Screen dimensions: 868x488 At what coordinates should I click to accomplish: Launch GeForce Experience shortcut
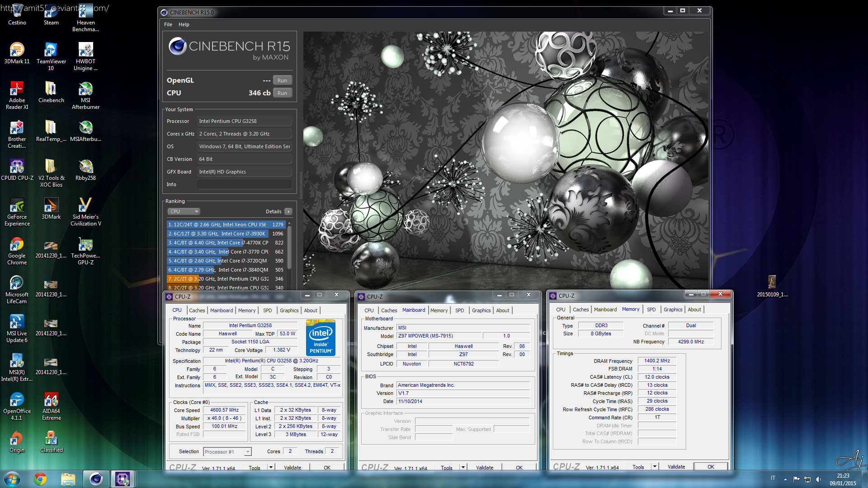pyautogui.click(x=17, y=211)
